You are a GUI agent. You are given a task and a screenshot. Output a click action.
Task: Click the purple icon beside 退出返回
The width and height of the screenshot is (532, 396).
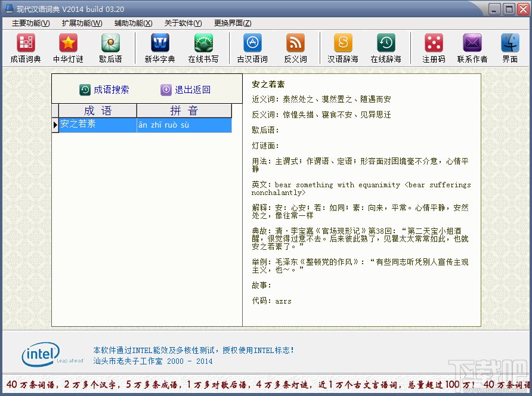(x=166, y=89)
